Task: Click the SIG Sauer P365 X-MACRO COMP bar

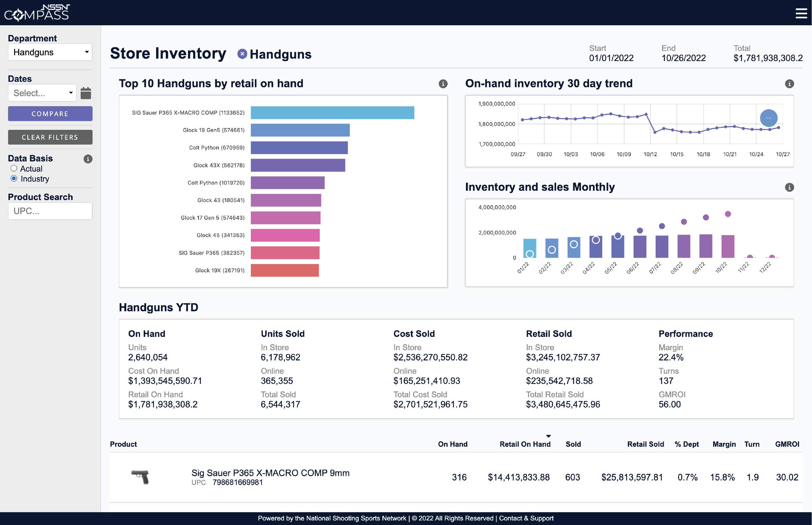Action: coord(332,113)
